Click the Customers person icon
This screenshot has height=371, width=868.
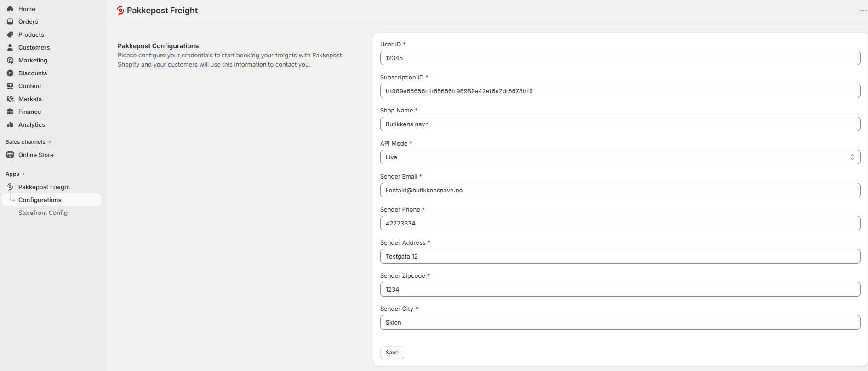pos(10,47)
